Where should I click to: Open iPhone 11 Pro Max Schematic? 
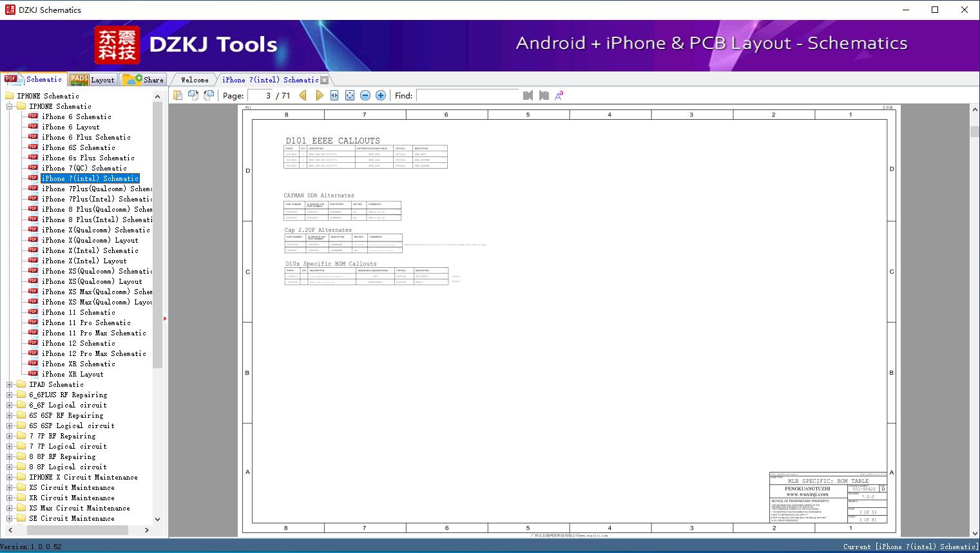pyautogui.click(x=94, y=333)
